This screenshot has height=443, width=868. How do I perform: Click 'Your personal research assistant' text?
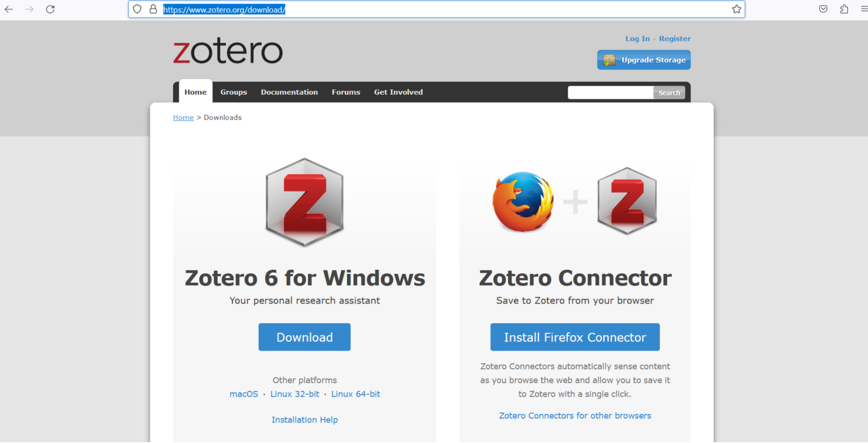[304, 301]
